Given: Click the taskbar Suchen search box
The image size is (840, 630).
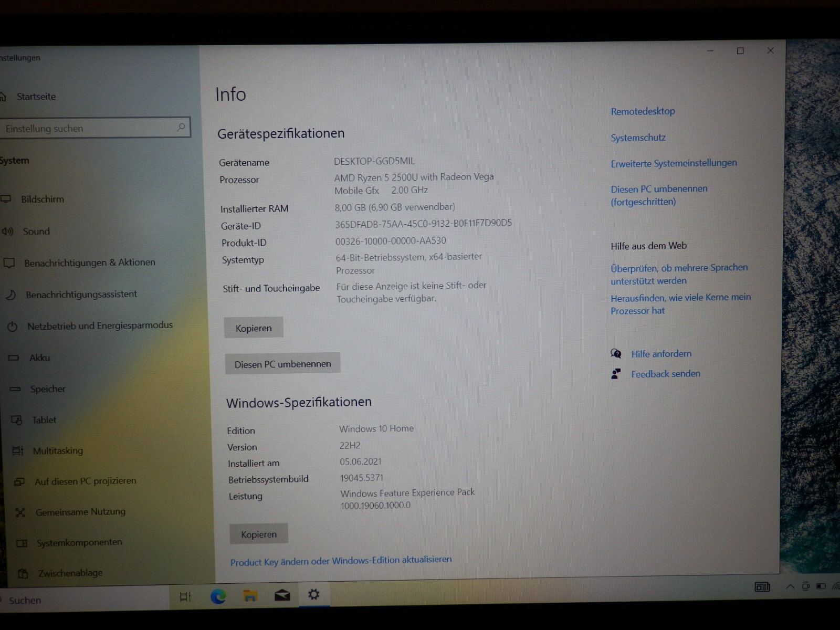Looking at the screenshot, I should [x=84, y=600].
